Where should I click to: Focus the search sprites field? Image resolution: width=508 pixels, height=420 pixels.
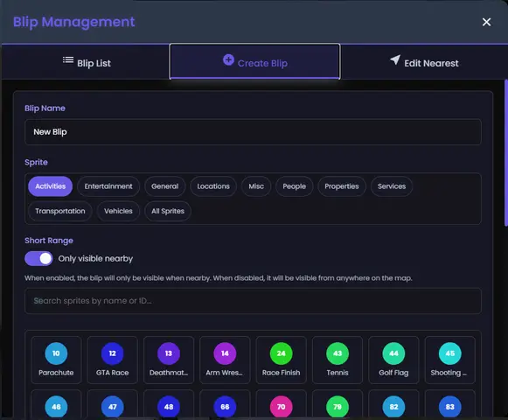point(253,301)
